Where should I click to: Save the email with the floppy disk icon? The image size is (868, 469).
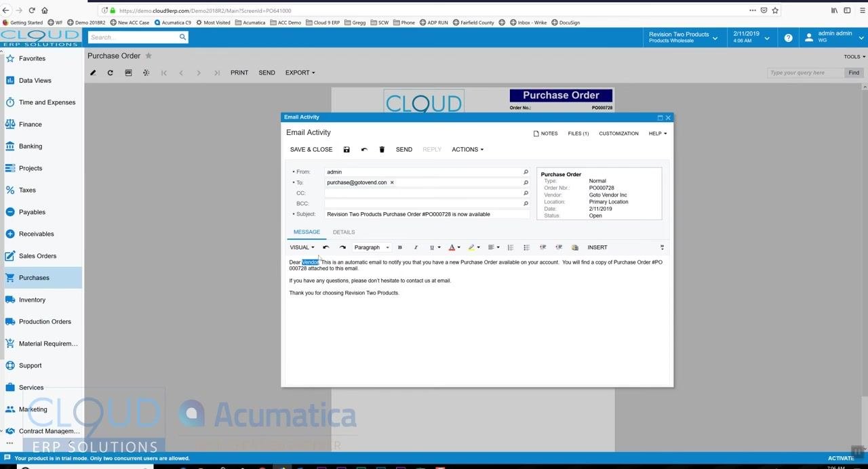tap(347, 150)
